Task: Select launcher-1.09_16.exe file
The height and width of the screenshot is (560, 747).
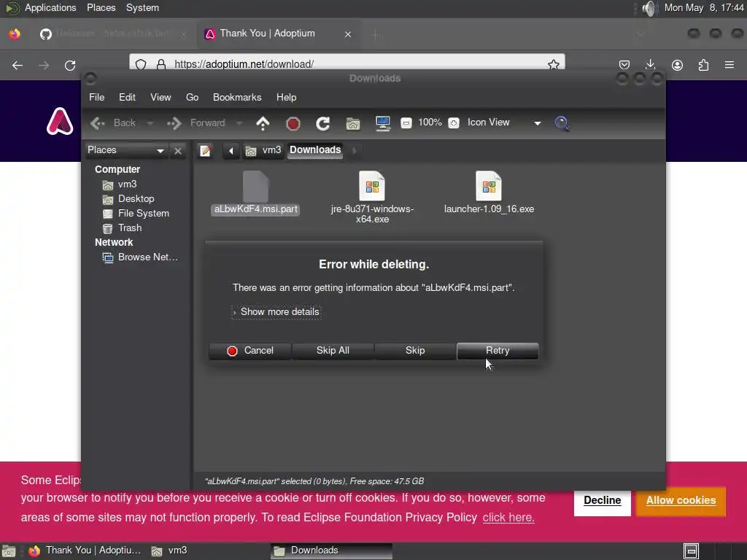Action: [489, 192]
